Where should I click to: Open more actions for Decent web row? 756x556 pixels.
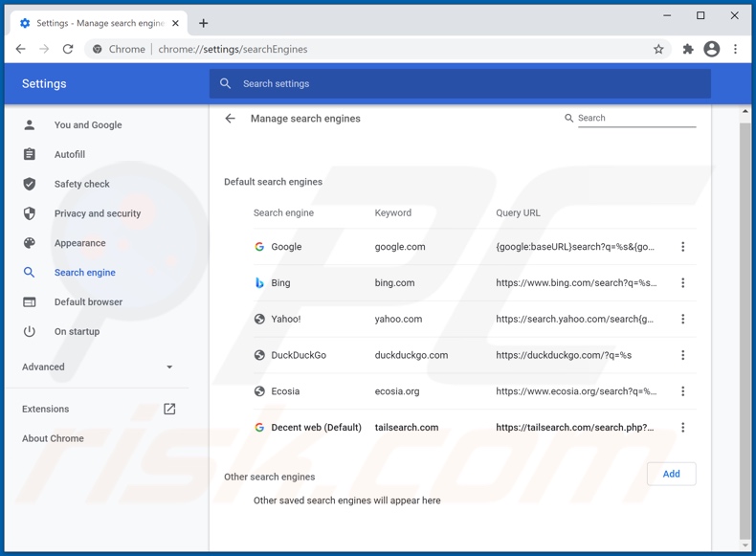[x=682, y=427]
